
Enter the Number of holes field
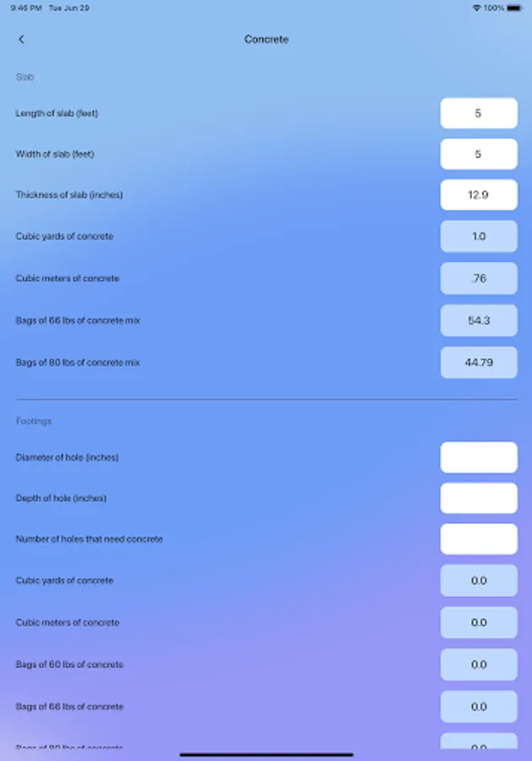[x=478, y=539]
